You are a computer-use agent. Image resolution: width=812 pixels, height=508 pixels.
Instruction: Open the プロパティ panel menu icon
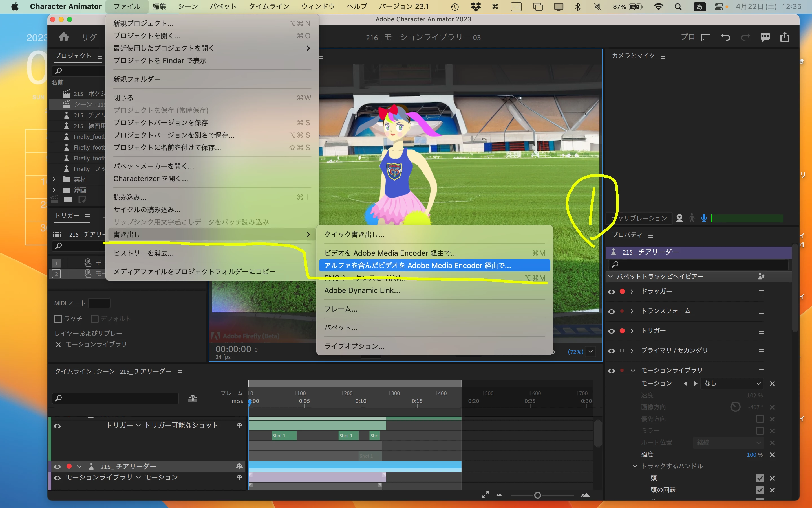click(x=651, y=236)
